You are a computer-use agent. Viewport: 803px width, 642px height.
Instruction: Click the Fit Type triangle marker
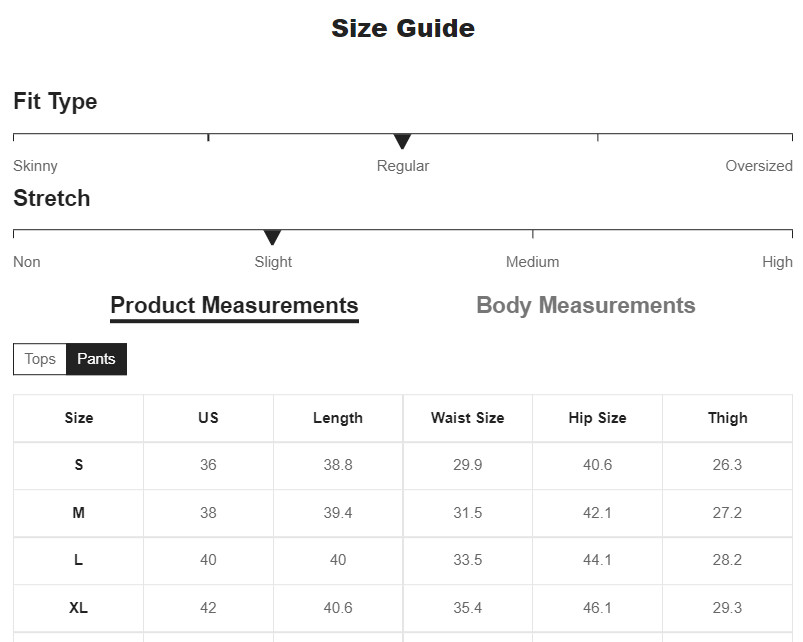pyautogui.click(x=402, y=141)
